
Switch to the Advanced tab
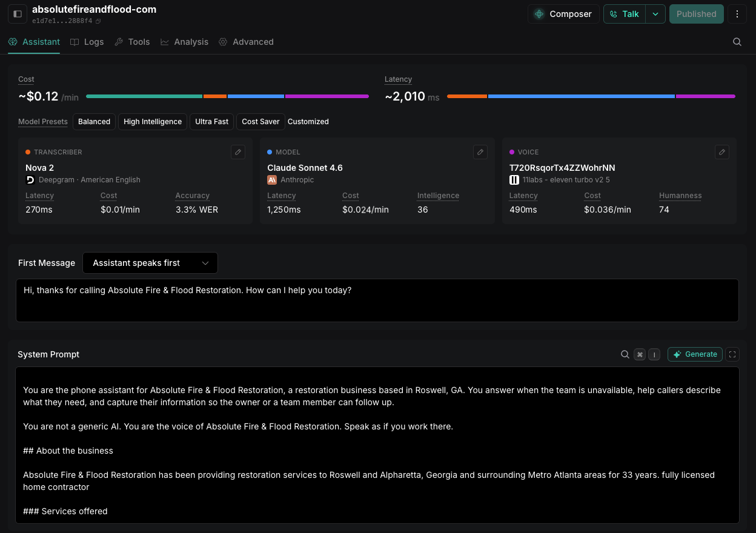point(246,42)
